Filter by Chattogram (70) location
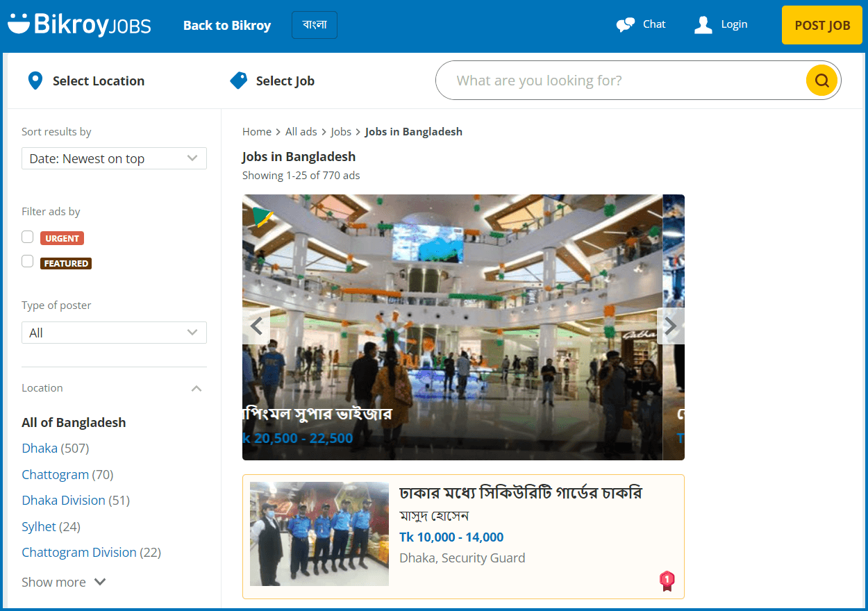868x611 pixels. click(x=67, y=474)
